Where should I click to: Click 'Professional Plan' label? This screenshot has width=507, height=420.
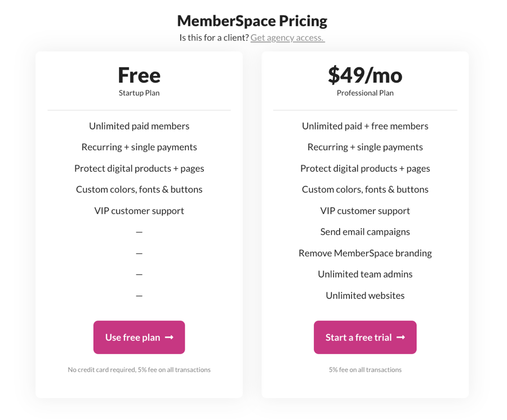point(365,93)
